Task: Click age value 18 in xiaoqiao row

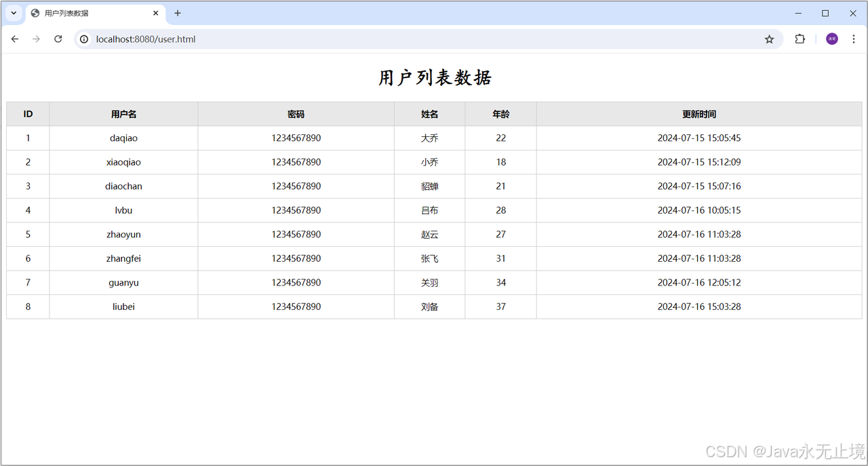Action: tap(501, 162)
